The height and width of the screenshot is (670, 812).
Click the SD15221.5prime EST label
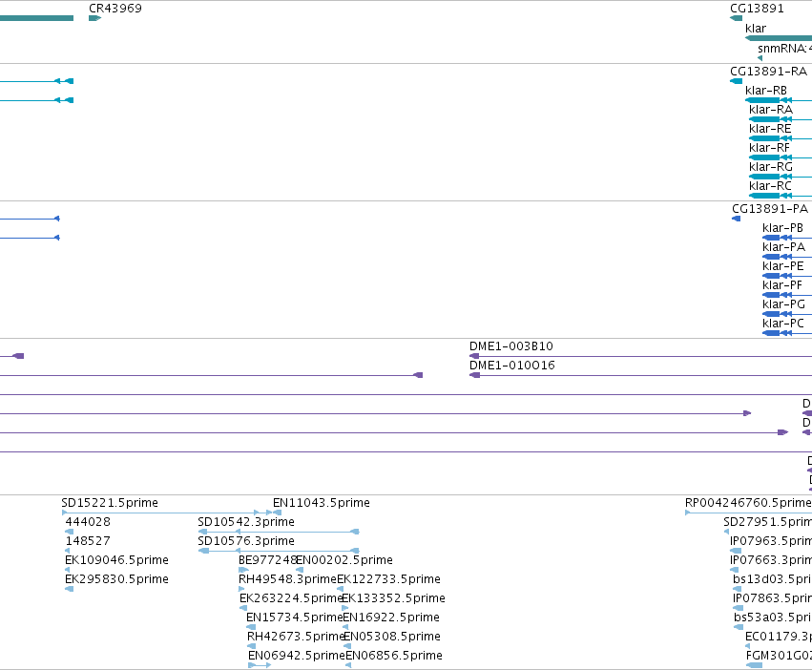(x=110, y=503)
